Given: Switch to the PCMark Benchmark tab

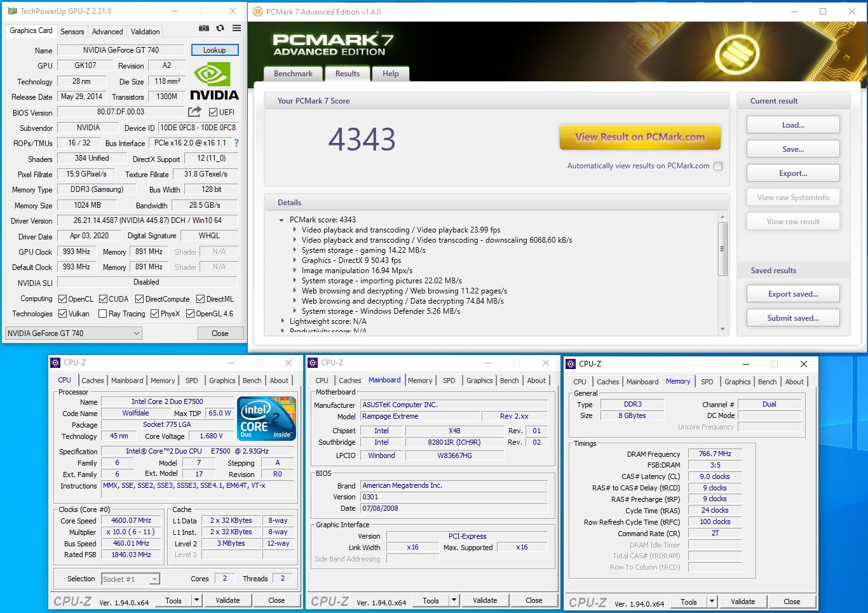Looking at the screenshot, I should [293, 74].
